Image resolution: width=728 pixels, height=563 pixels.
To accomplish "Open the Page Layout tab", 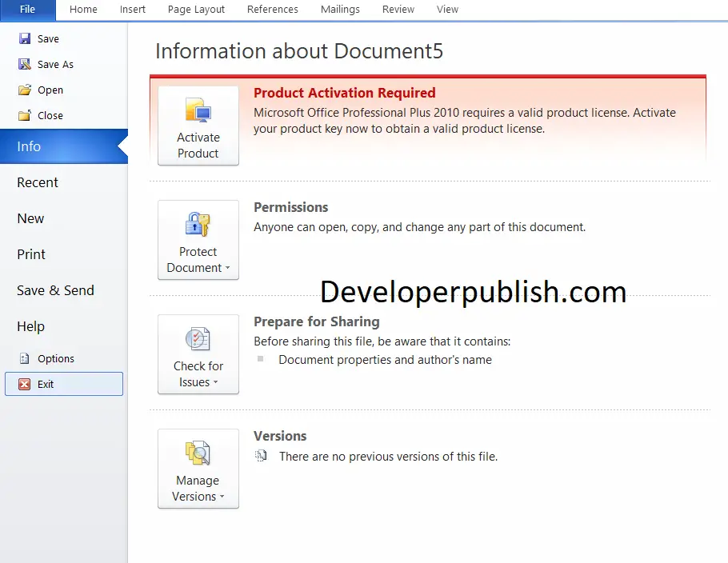I will click(x=196, y=10).
